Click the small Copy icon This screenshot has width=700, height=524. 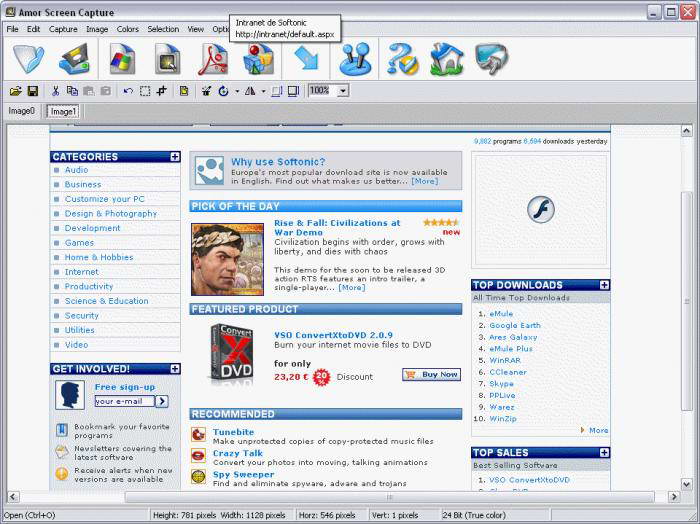pyautogui.click(x=72, y=91)
